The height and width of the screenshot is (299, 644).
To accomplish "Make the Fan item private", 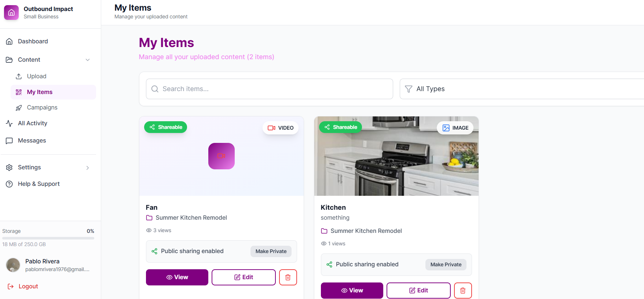I will (x=271, y=251).
